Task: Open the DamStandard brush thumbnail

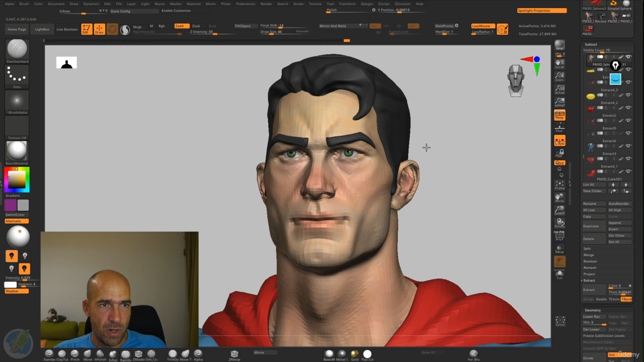Action: pyautogui.click(x=17, y=51)
